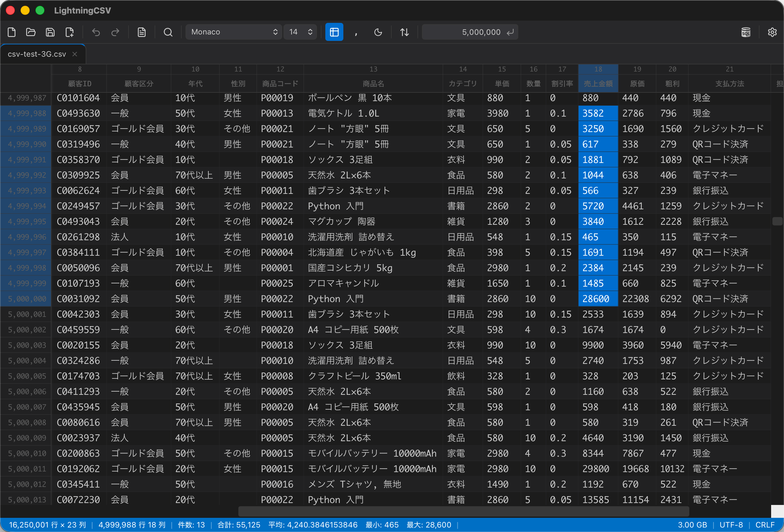Click the return arrow in the row field
Screen dimensions: 784x532
(x=511, y=32)
